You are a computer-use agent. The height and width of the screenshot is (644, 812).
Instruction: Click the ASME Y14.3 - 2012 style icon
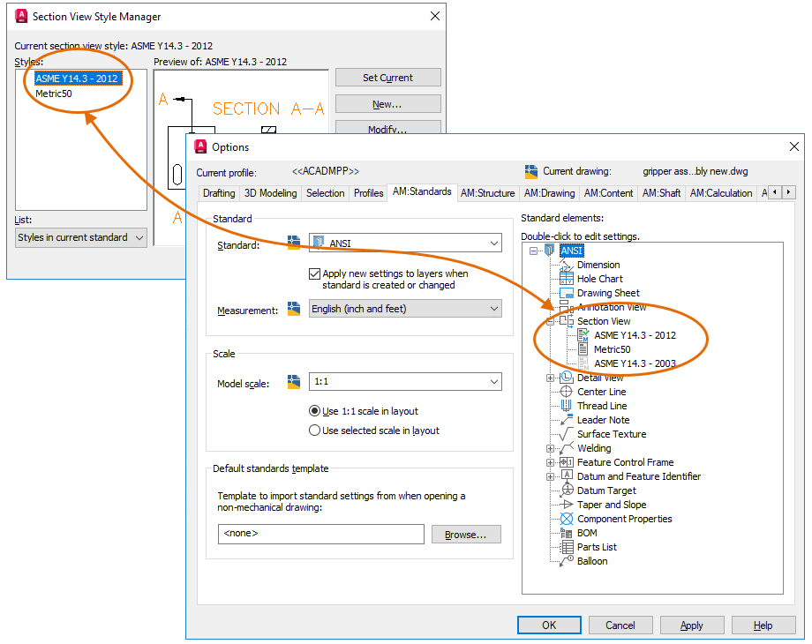coord(583,335)
